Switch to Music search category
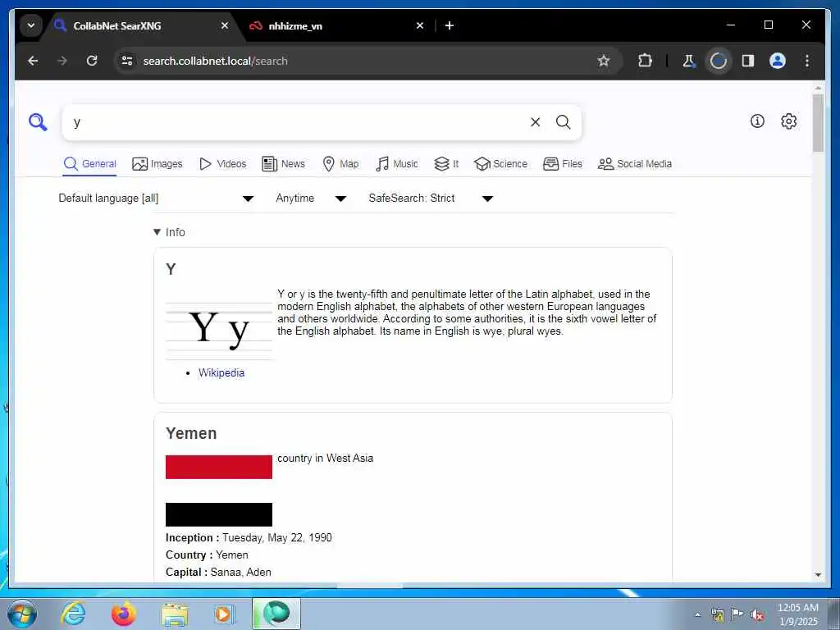Image resolution: width=840 pixels, height=630 pixels. click(396, 164)
